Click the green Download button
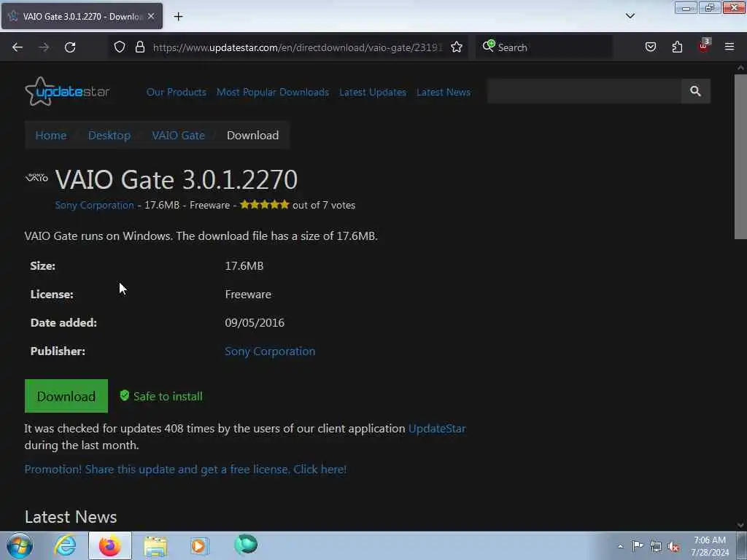 66,396
